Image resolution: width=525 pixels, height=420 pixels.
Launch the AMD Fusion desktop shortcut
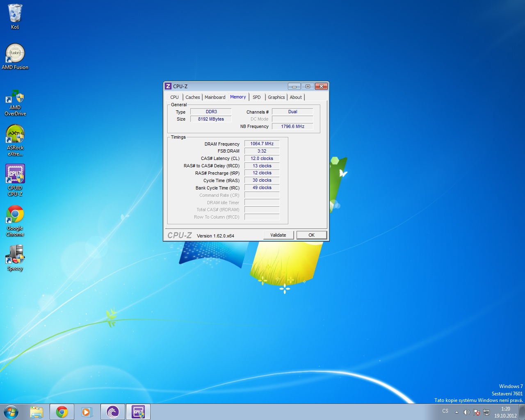pyautogui.click(x=15, y=56)
